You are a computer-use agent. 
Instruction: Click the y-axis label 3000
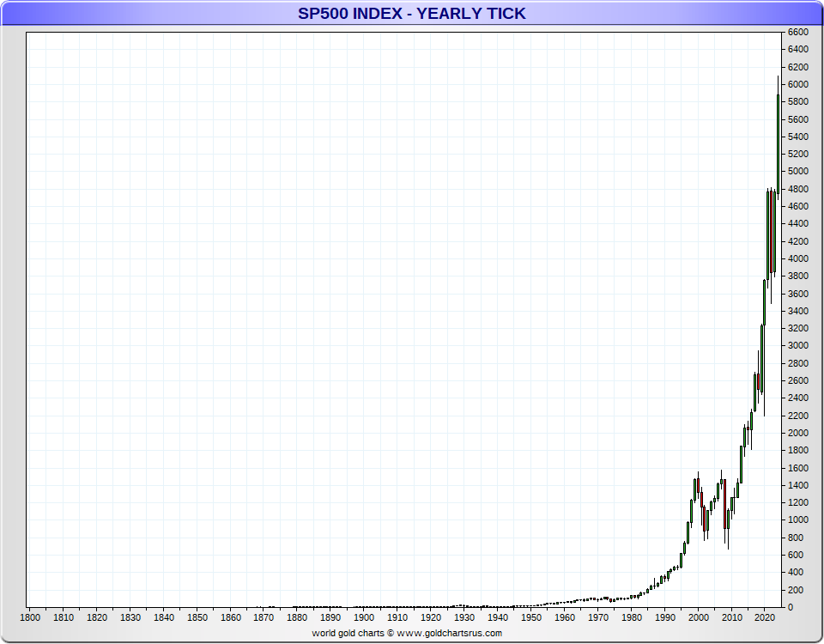click(797, 345)
